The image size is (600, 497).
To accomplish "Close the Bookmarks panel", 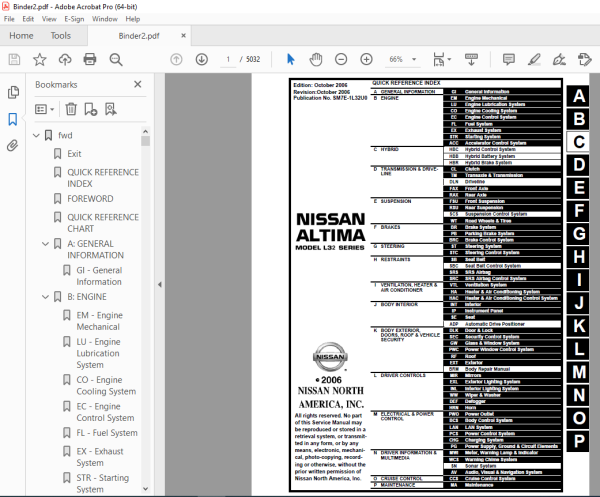I will 138,84.
